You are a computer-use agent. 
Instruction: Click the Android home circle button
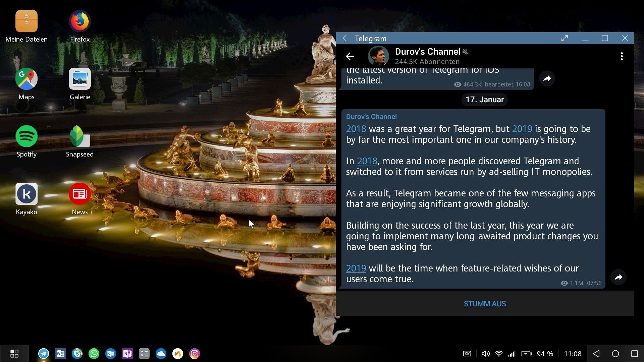coord(615,354)
